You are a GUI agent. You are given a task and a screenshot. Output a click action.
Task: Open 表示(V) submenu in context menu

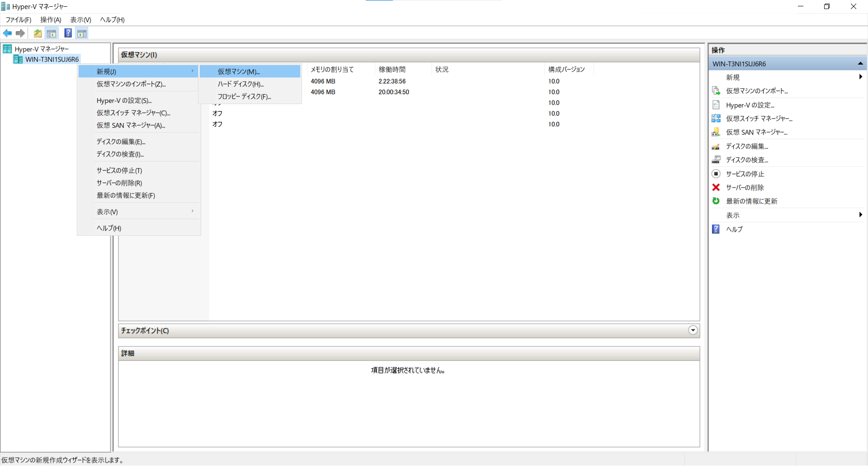[139, 212]
